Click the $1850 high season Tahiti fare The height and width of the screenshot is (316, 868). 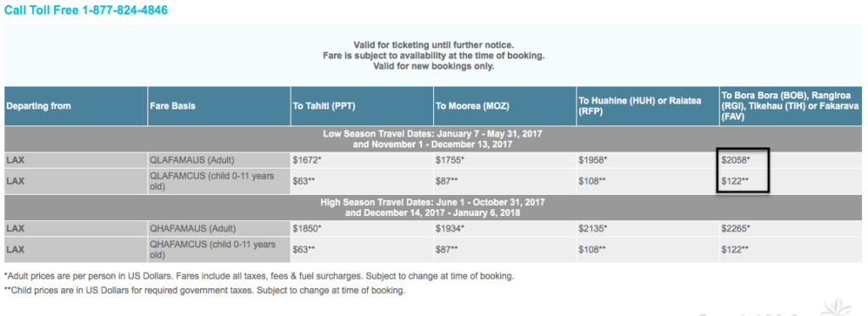click(x=307, y=229)
